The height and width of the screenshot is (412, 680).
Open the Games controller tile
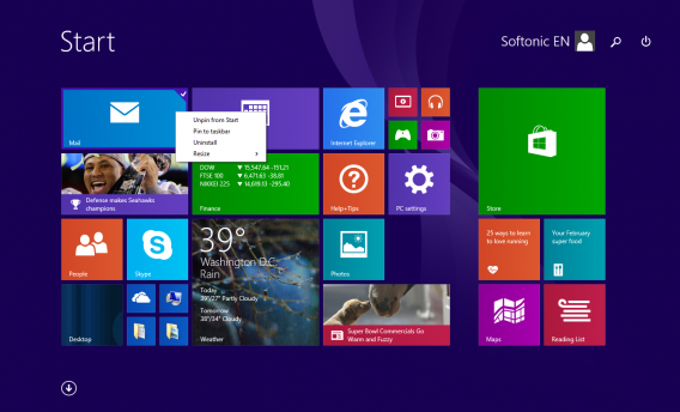click(x=403, y=135)
